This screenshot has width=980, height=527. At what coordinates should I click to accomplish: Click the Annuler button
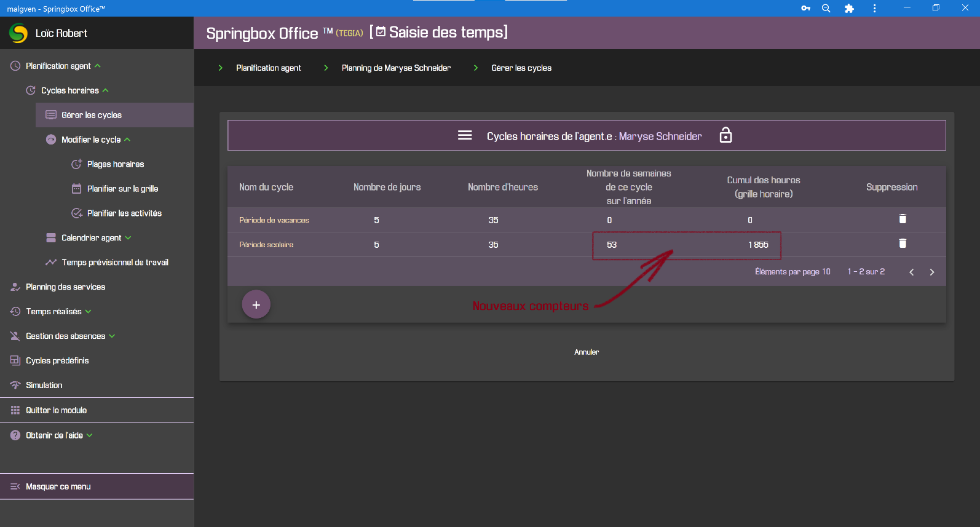click(x=587, y=352)
